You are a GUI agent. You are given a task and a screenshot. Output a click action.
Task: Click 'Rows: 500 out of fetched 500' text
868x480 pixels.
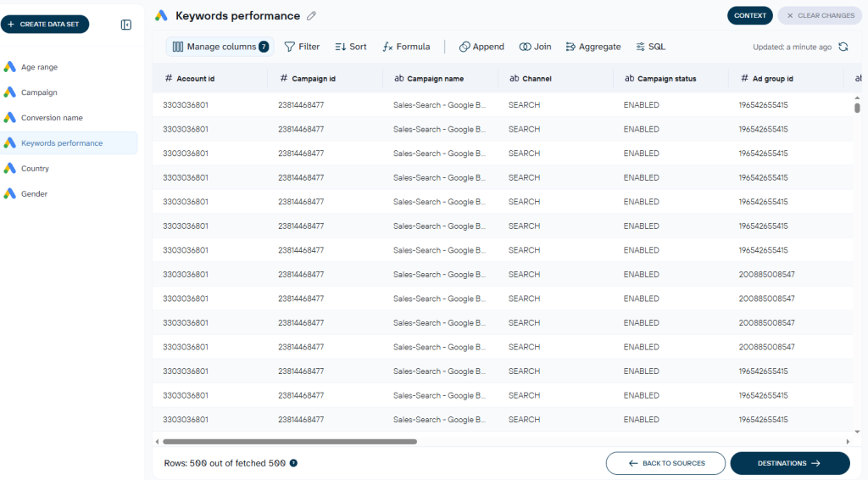click(x=225, y=463)
